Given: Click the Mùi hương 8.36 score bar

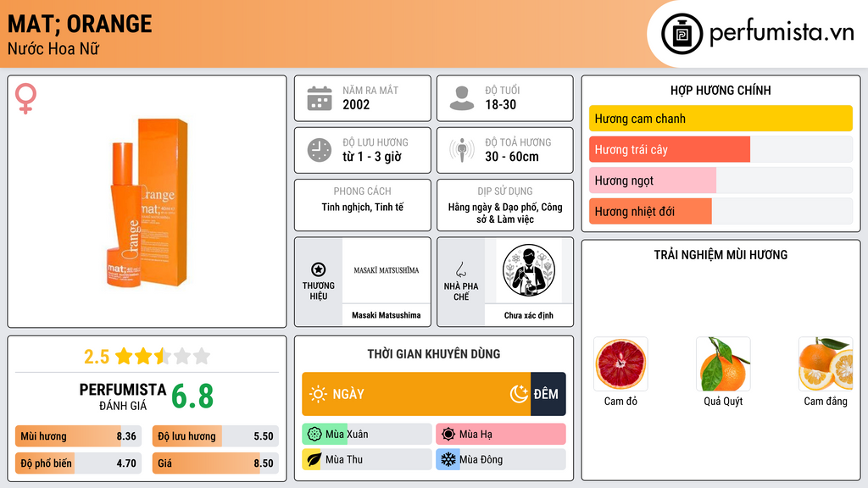Looking at the screenshot, I should pyautogui.click(x=79, y=436).
